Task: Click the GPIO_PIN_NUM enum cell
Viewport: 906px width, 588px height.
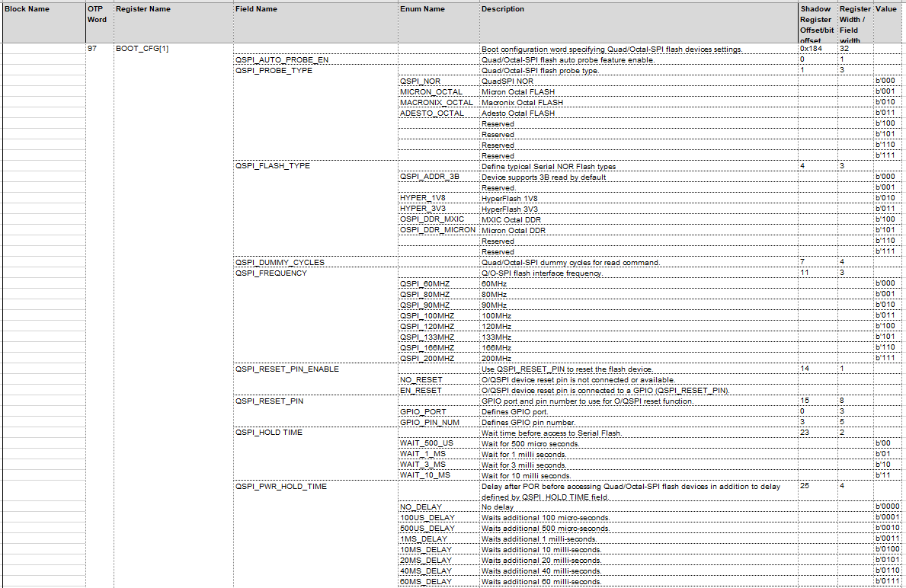Action: 439,423
